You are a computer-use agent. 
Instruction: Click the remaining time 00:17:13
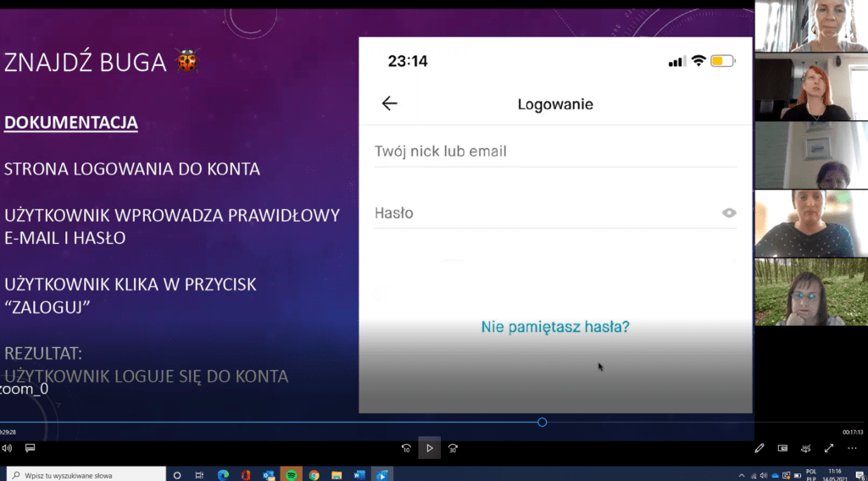(853, 433)
